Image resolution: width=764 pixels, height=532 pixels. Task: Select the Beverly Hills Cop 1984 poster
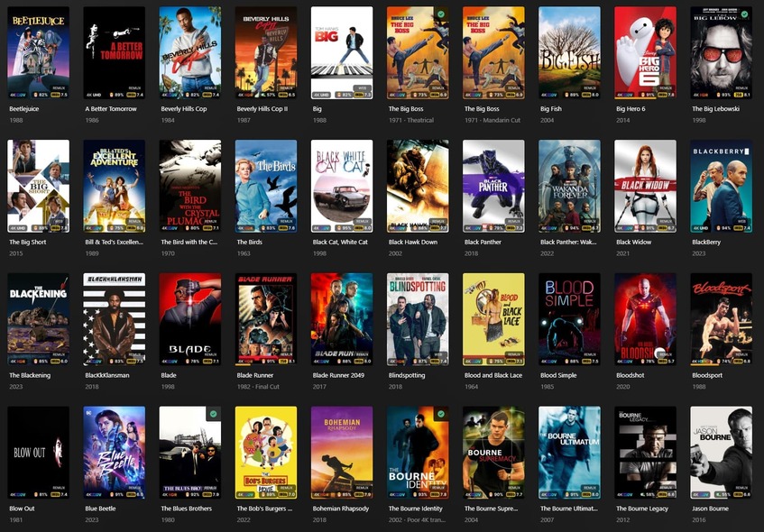pos(190,52)
